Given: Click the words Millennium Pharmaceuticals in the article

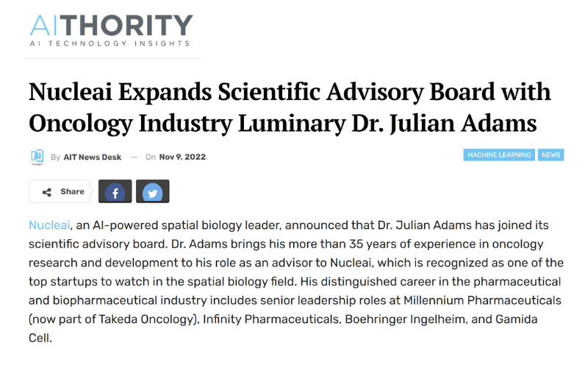Looking at the screenshot, I should coord(482,300).
